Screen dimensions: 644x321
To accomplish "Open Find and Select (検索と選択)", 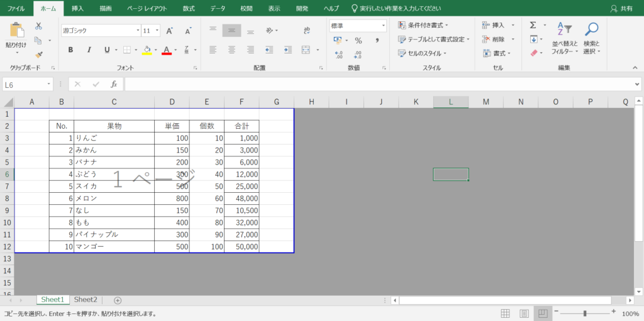I will pos(592,39).
